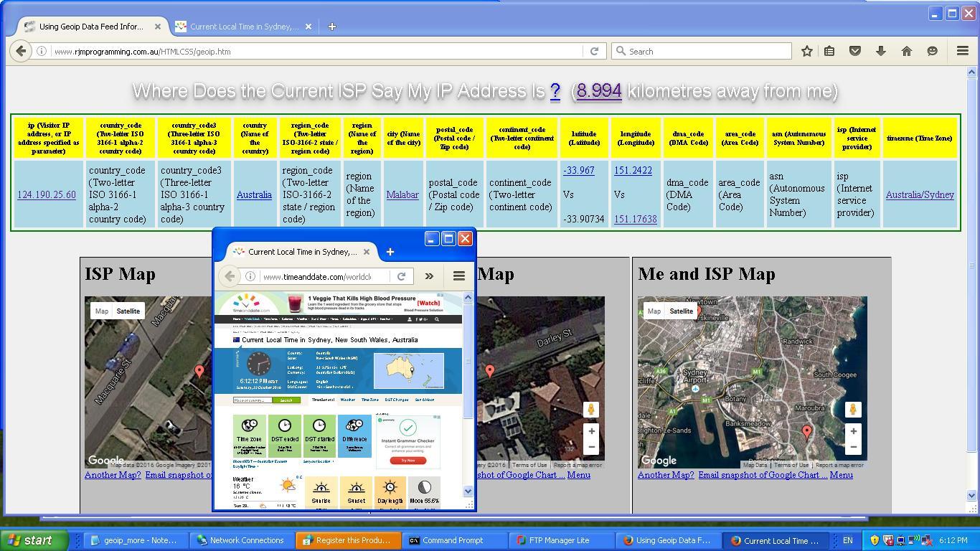The height and width of the screenshot is (551, 980).
Task: Switch ISP Map to Satellite view
Action: coord(128,311)
